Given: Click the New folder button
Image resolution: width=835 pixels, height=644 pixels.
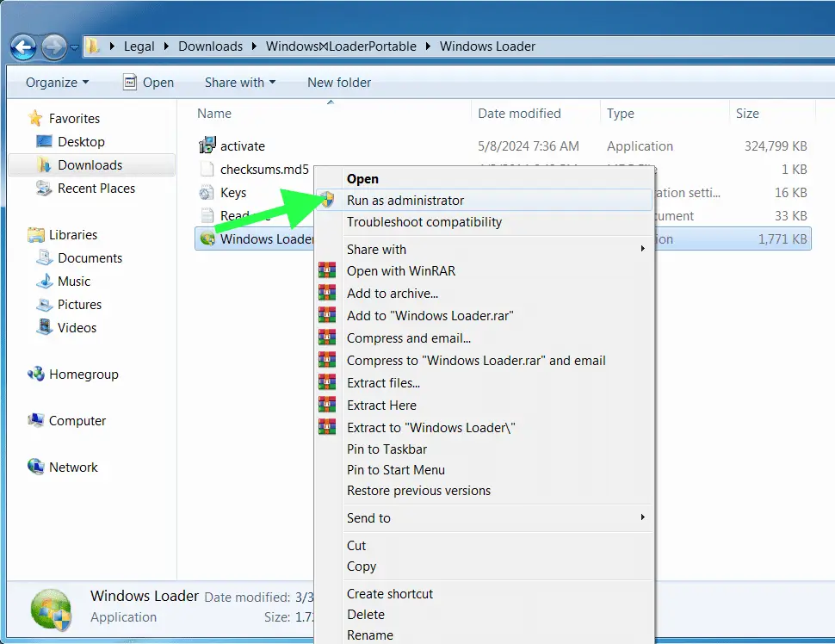Looking at the screenshot, I should pos(339,83).
